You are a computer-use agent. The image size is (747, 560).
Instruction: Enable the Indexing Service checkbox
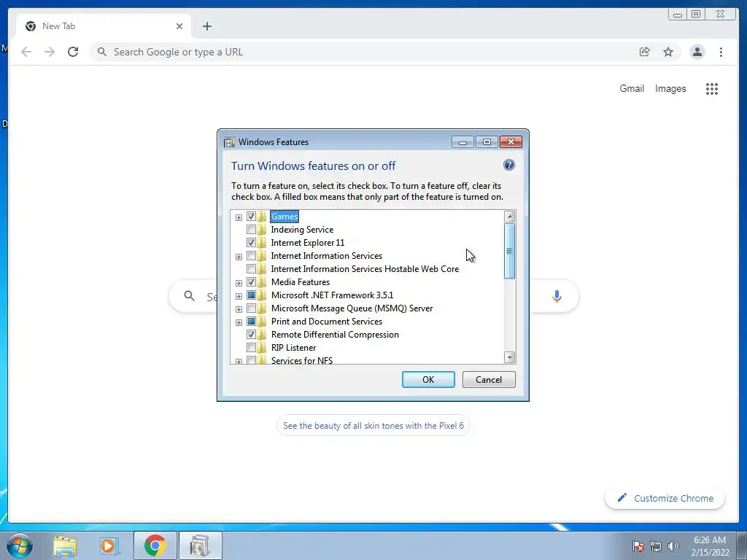click(251, 230)
